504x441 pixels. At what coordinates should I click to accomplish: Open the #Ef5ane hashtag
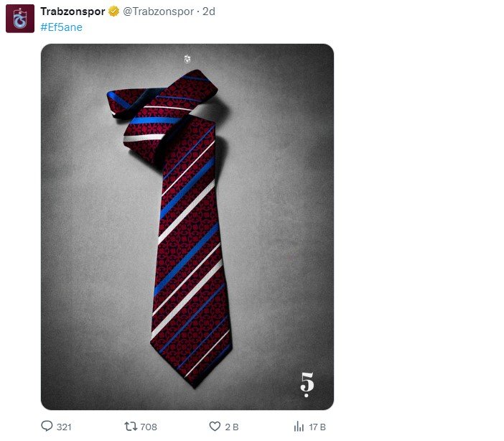(62, 27)
